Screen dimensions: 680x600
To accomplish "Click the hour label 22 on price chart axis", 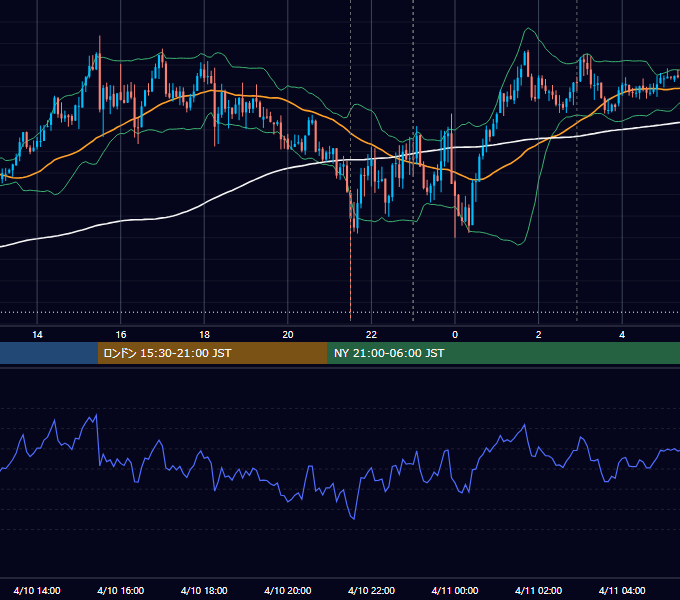I will click(x=371, y=335).
